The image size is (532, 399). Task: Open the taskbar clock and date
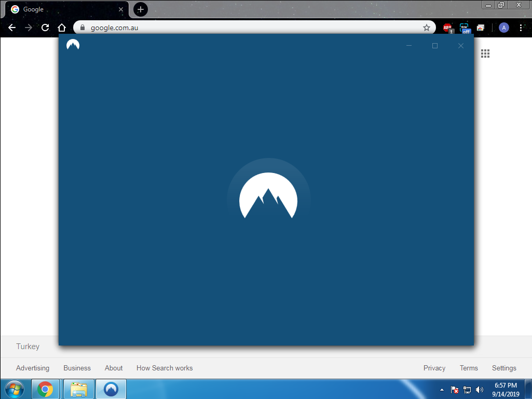click(x=506, y=390)
